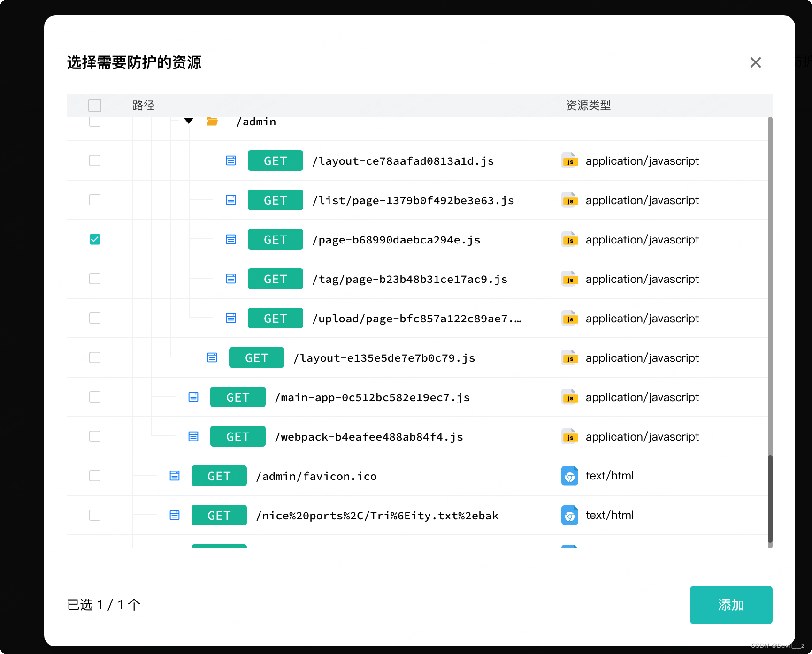Viewport: 812px width, 654px height.
Task: Click dialog title 选择需要防护的资源
Action: click(x=134, y=62)
